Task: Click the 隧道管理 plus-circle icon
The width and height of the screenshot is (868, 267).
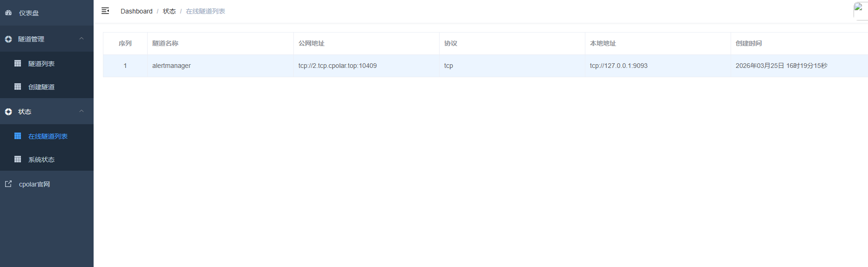Action: click(8, 39)
